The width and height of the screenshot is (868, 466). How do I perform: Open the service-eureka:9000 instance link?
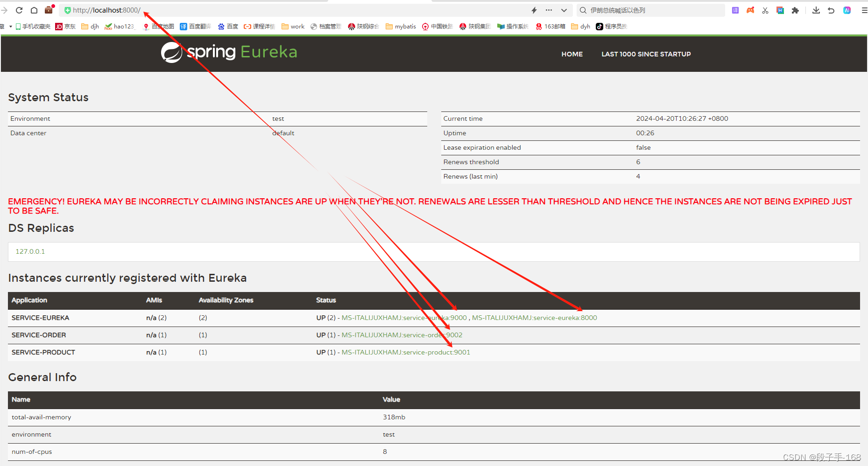[404, 318]
